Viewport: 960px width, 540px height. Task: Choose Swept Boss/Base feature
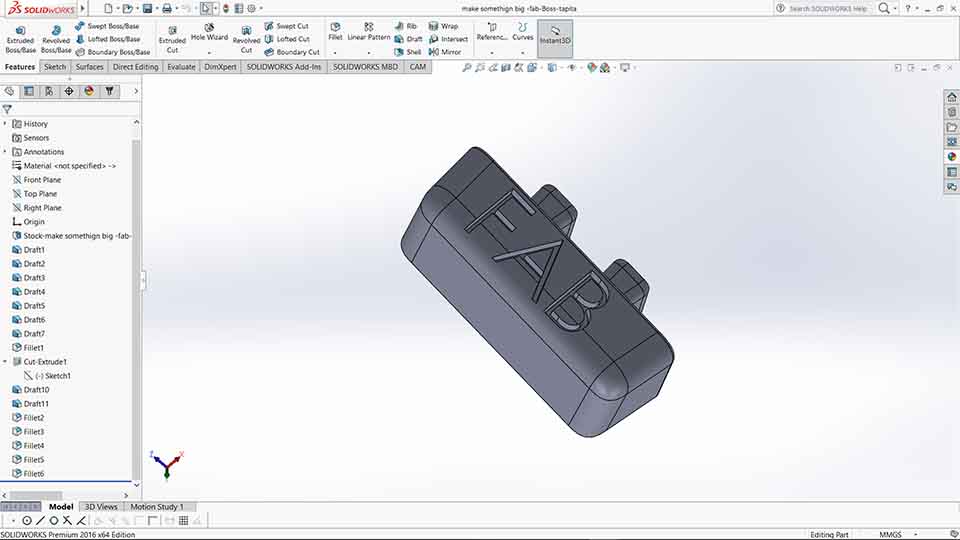[x=107, y=26]
